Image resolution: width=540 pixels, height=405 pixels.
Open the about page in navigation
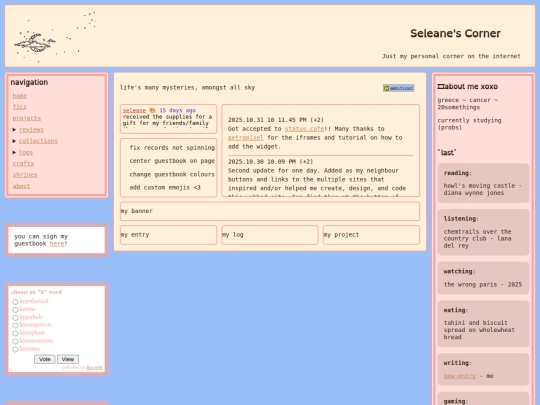tap(21, 186)
